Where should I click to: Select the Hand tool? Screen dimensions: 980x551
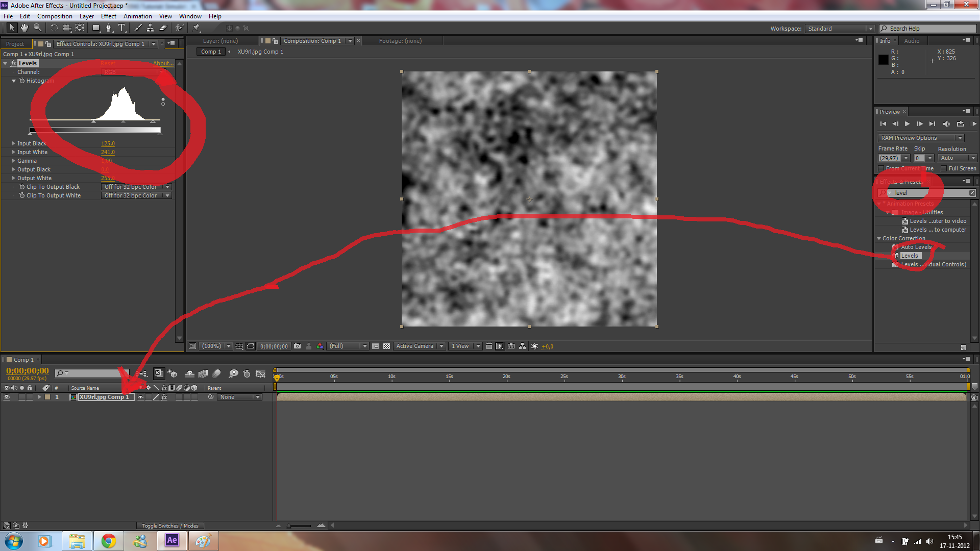coord(24,28)
